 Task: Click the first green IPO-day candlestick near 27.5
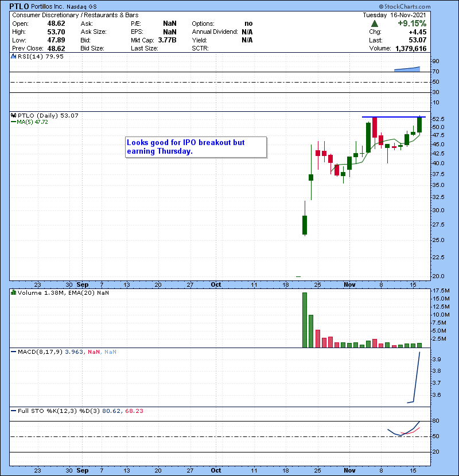pyautogui.click(x=305, y=225)
